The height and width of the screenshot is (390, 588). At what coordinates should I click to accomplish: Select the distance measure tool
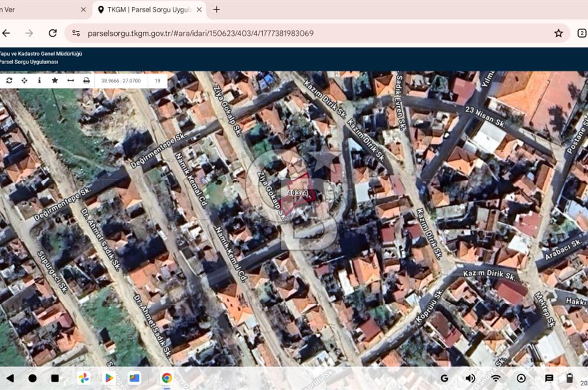click(71, 80)
